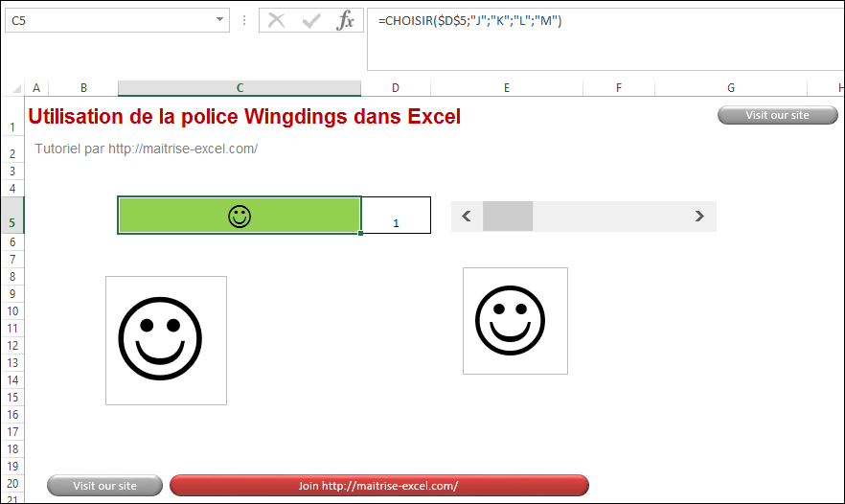Click the smaller smiley picture on right
The image size is (845, 504).
515,321
